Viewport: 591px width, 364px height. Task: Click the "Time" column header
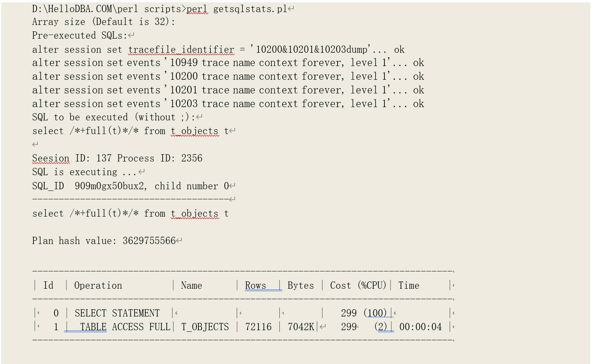(409, 285)
